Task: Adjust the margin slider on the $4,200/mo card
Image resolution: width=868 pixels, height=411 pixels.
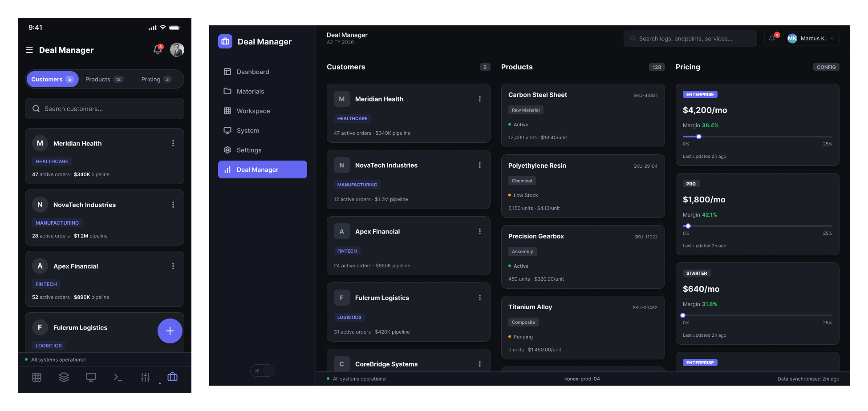Action: [x=699, y=137]
